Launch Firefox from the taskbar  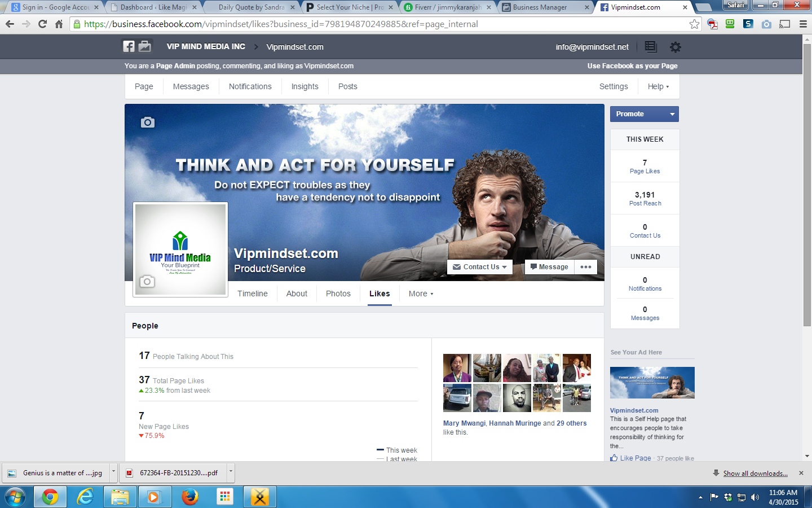click(190, 497)
